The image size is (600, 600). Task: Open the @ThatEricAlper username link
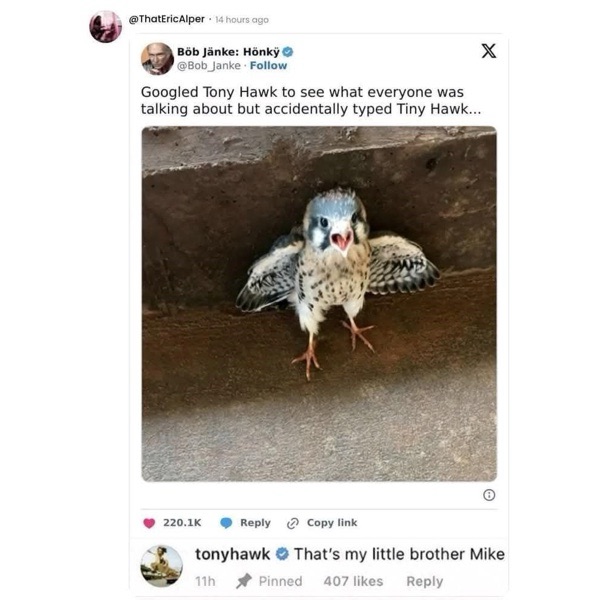[x=166, y=19]
